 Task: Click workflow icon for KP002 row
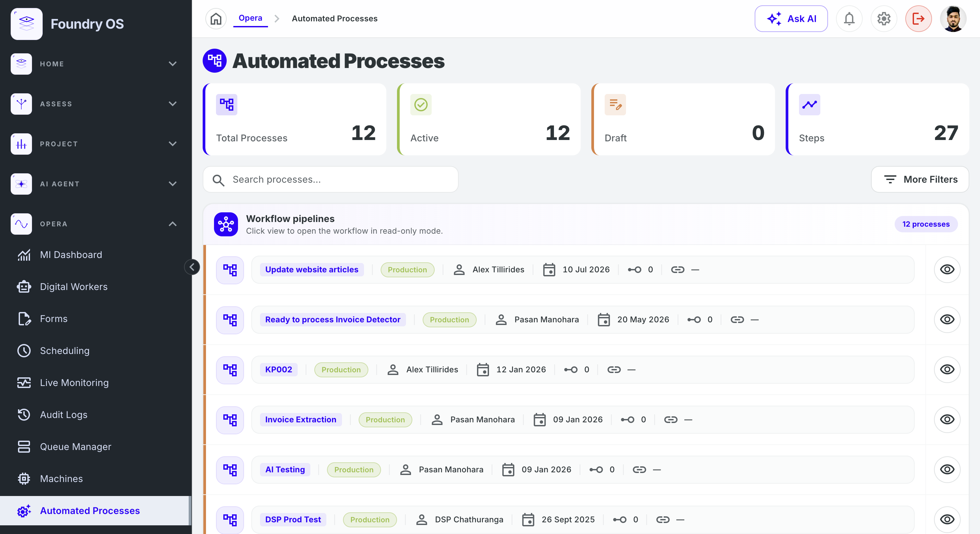coord(230,369)
